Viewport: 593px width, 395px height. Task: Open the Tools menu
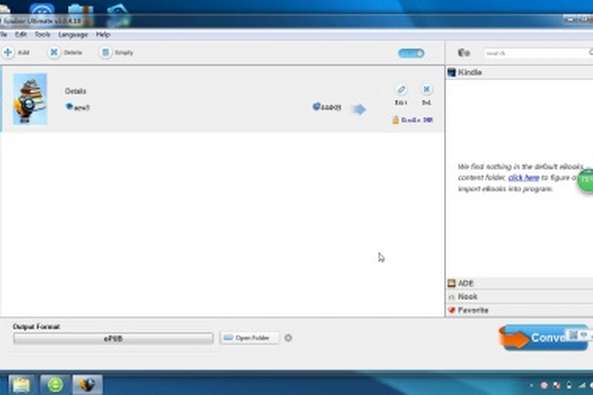42,34
